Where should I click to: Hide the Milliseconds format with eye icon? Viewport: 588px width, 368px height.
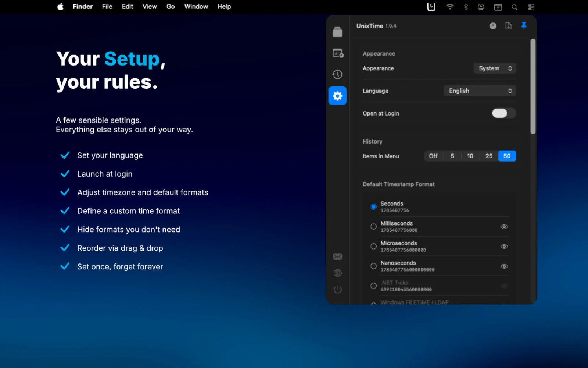[504, 227]
